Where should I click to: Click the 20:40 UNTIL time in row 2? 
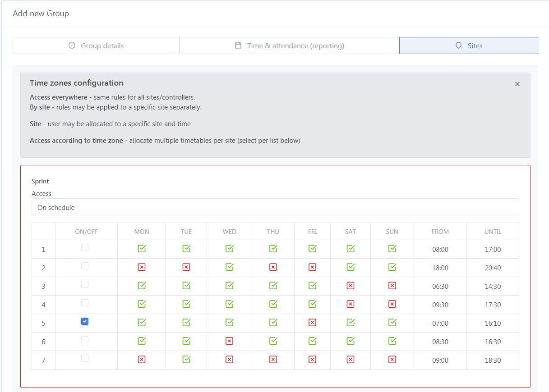pos(493,268)
